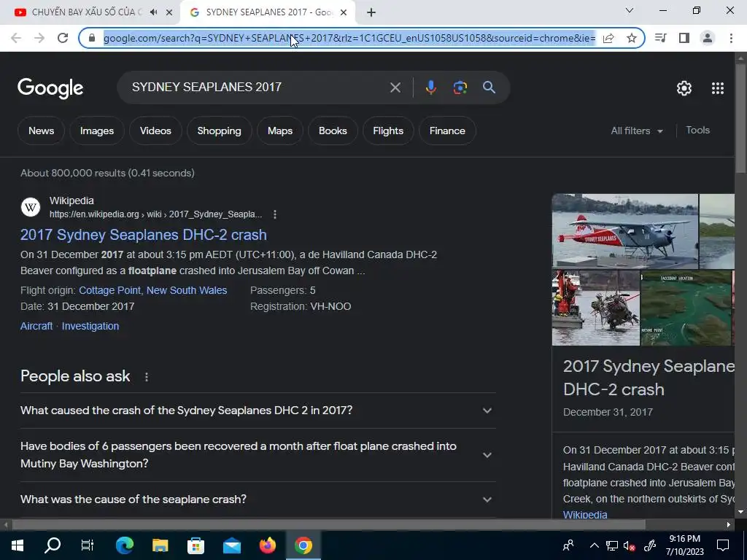Open a new browser tab
Image resolution: width=747 pixels, height=560 pixels.
(371, 12)
